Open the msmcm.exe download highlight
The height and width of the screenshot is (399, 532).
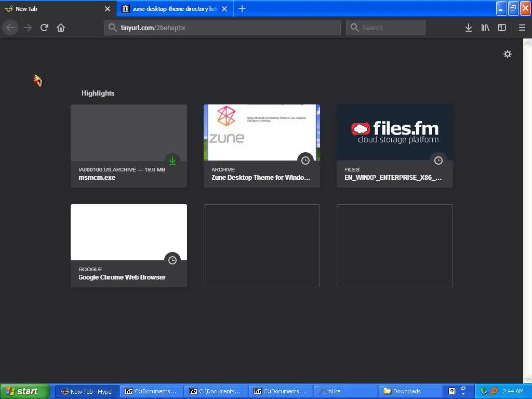pyautogui.click(x=129, y=146)
